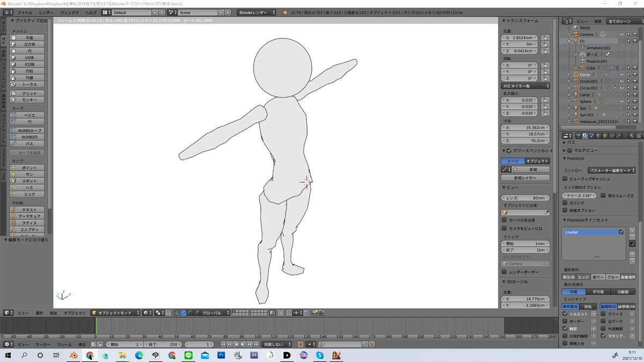Click the Circle modifier wrench icon in outliner
Viewport: 644px width, 362px height.
606,75
